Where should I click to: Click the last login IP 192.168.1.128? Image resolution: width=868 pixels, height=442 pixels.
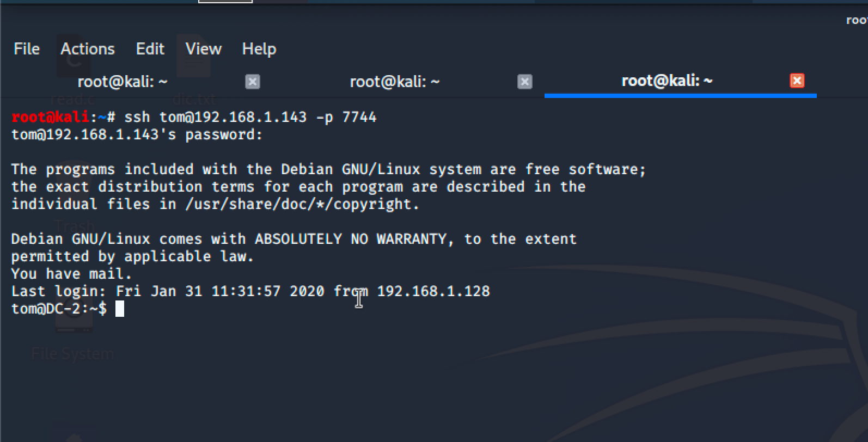[433, 291]
